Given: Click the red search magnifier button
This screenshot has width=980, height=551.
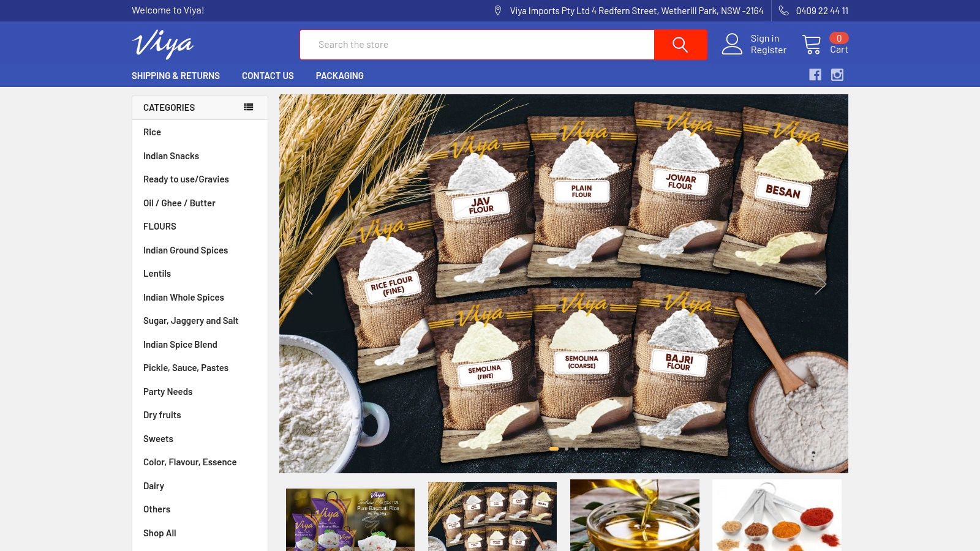Looking at the screenshot, I should [680, 45].
